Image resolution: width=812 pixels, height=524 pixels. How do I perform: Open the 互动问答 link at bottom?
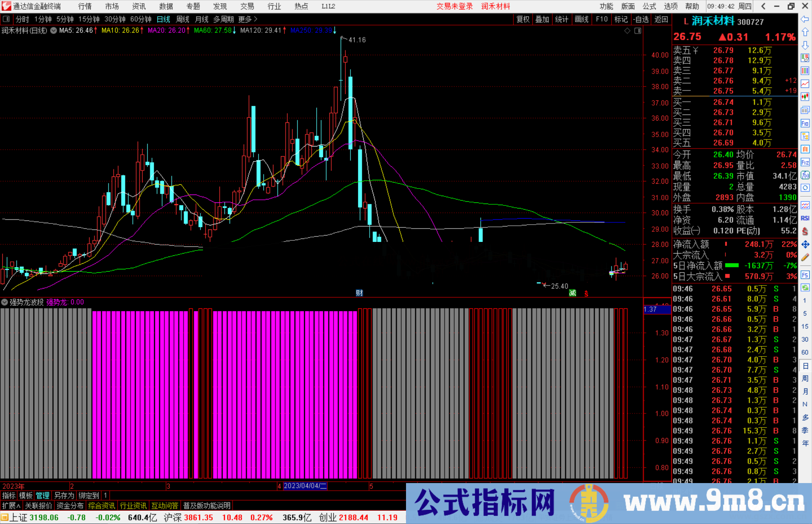165,506
